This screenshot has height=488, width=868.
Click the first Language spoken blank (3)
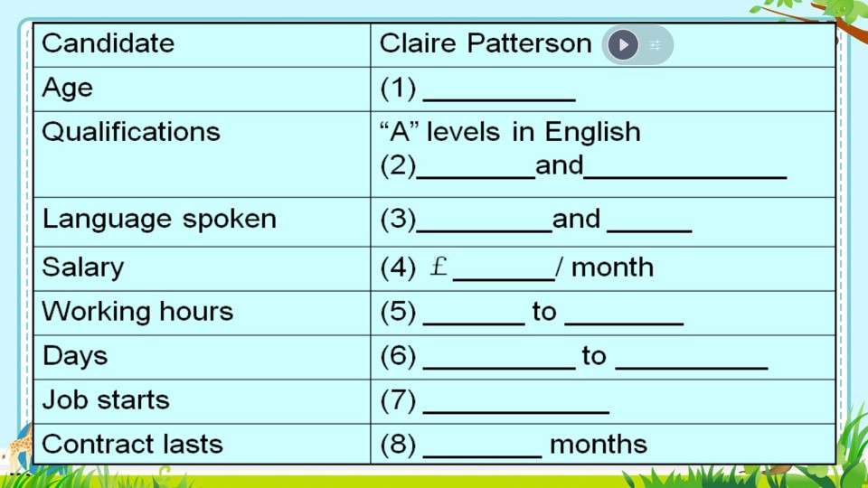tap(484, 225)
